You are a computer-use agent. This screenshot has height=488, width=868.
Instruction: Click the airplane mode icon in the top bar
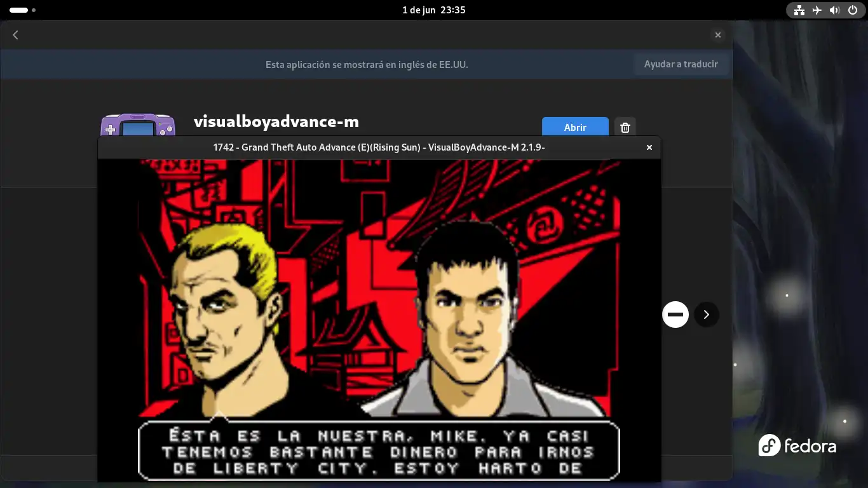click(817, 10)
